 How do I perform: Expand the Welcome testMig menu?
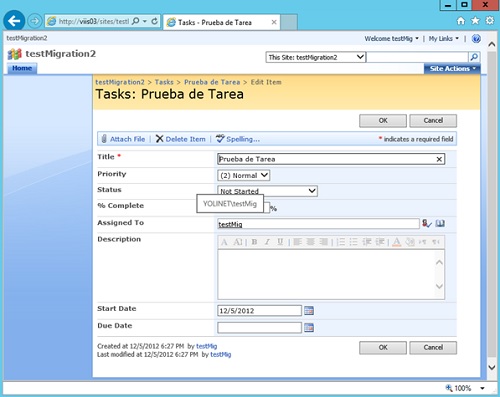click(x=392, y=39)
